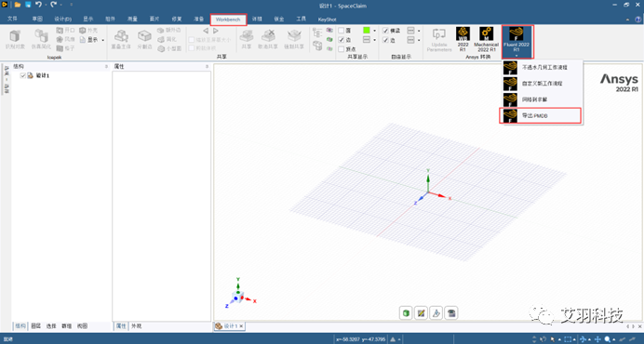644x344 pixels.
Task: Click the next right-arrow icon in ribbon
Action: (x=216, y=31)
